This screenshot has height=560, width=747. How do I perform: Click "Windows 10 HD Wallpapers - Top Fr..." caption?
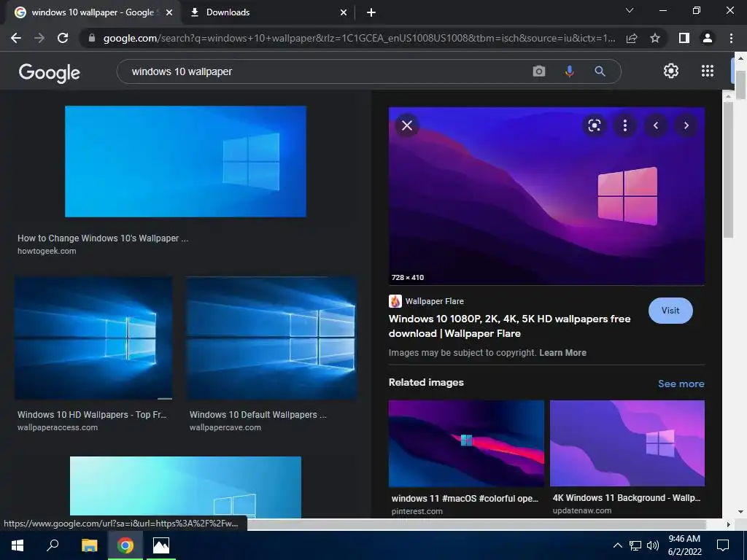[92, 415]
